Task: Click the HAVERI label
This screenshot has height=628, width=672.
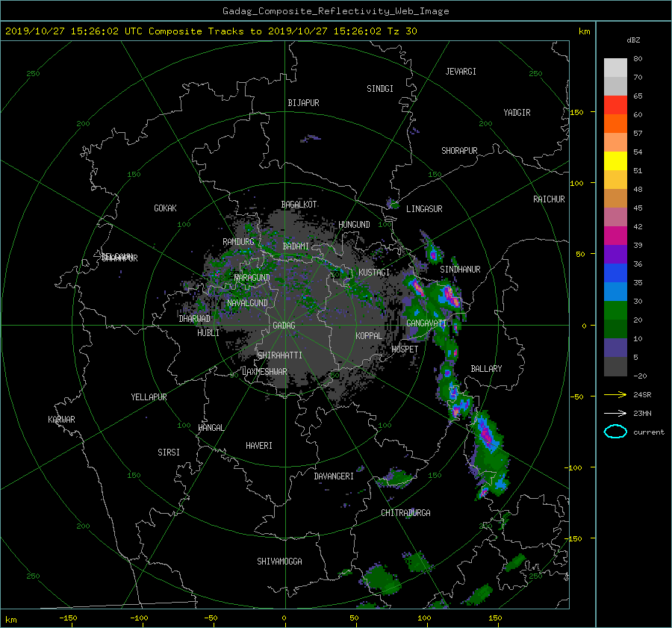Action: (259, 446)
